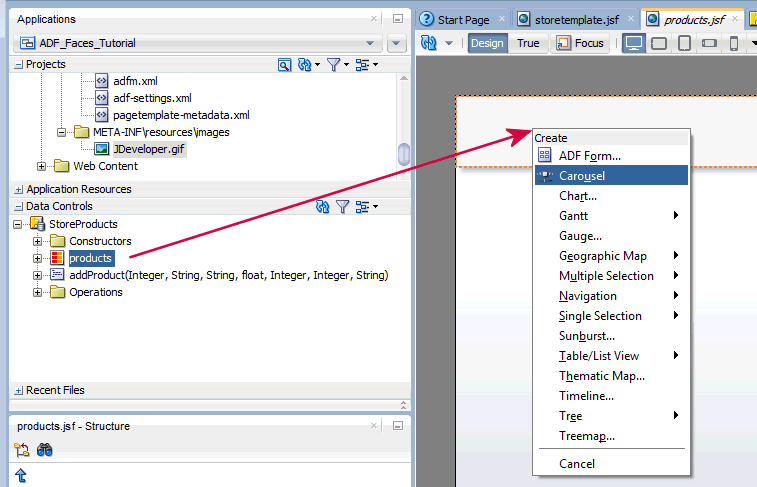
Task: Click the StoreProducts data control icon
Action: pos(37,223)
